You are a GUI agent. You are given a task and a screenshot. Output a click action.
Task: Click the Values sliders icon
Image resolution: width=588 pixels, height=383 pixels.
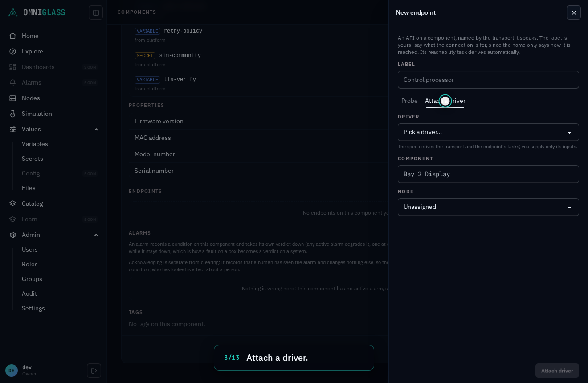13,129
